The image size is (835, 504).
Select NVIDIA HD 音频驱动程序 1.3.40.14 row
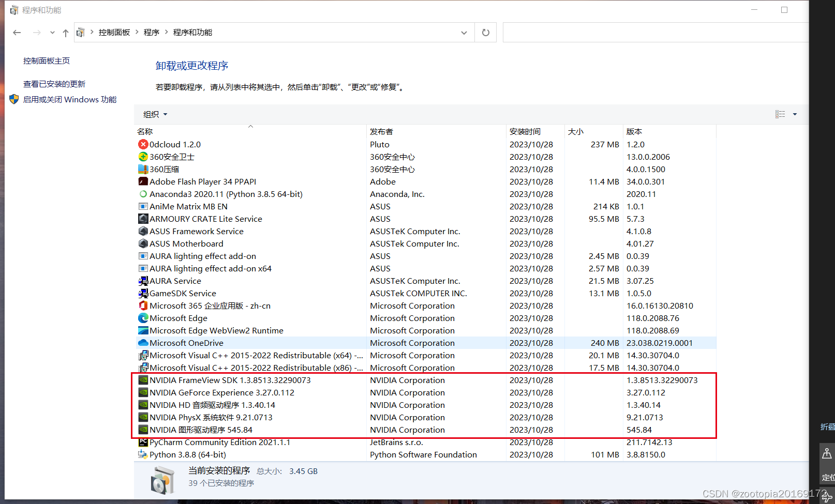426,405
